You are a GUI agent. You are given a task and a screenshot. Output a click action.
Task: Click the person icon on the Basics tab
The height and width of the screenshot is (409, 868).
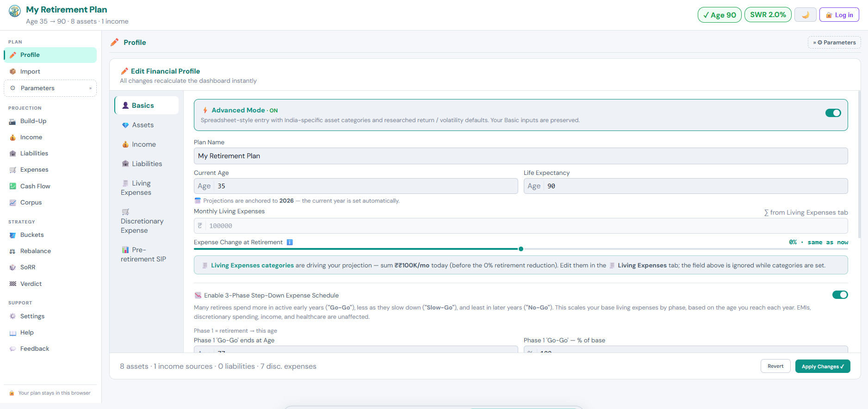point(125,105)
